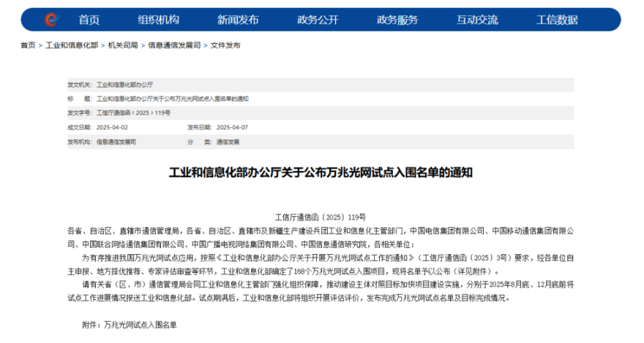This screenshot has height=343, width=644.
Task: Click the 成文日期 value 2025-04-02
Action: (x=112, y=127)
